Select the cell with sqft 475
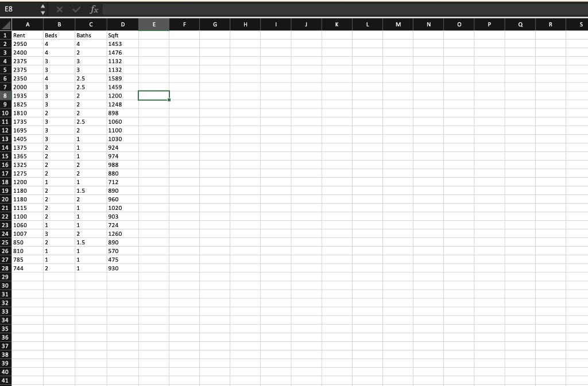Screen dimensions: 588x386 pos(123,259)
